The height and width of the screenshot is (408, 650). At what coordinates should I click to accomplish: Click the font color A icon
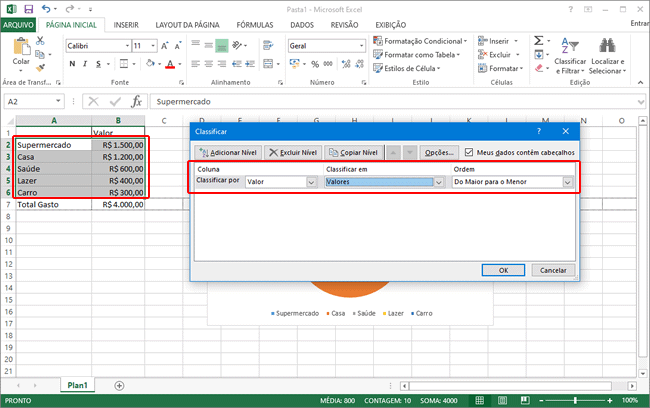pyautogui.click(x=171, y=64)
